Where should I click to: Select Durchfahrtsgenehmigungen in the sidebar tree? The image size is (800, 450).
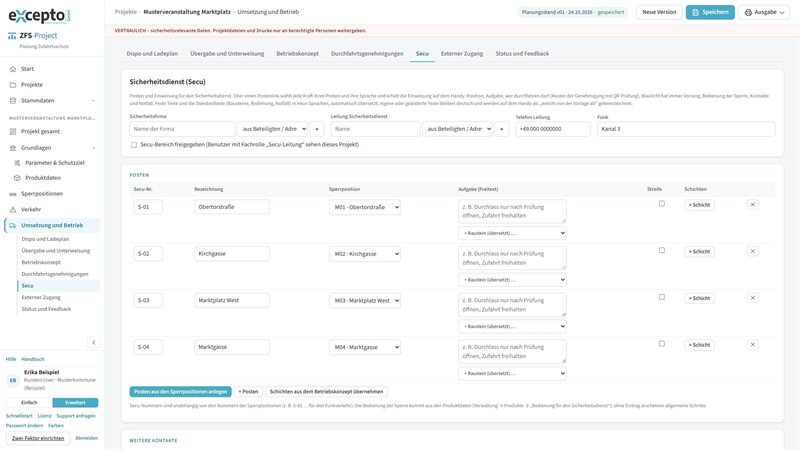click(55, 274)
